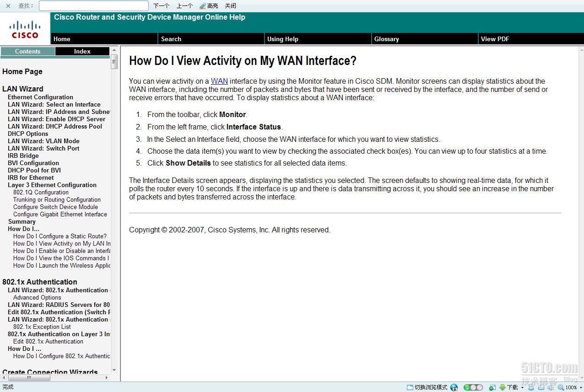The width and height of the screenshot is (584, 392).
Task: Toggle the green three-dot status bar switch
Action: pyautogui.click(x=473, y=387)
